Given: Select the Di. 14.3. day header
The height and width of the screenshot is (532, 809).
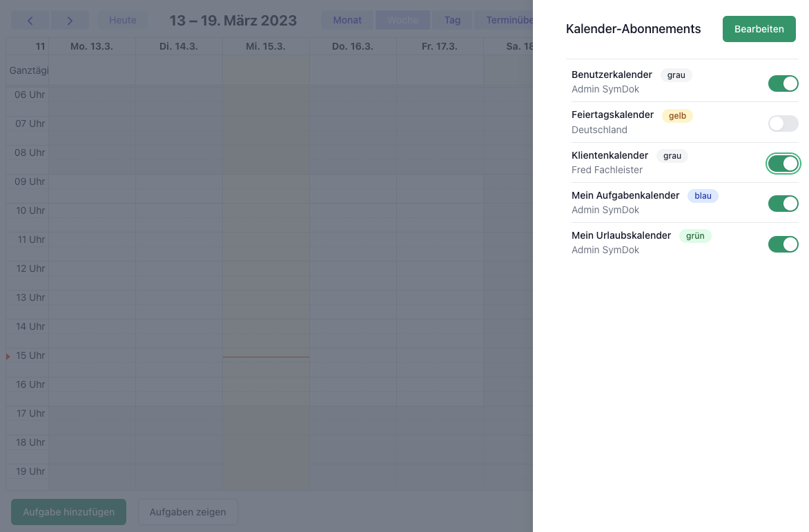Looking at the screenshot, I should click(179, 46).
